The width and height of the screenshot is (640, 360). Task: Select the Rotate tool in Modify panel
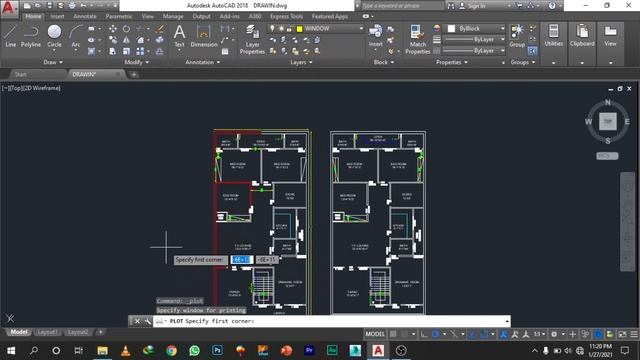(x=127, y=29)
